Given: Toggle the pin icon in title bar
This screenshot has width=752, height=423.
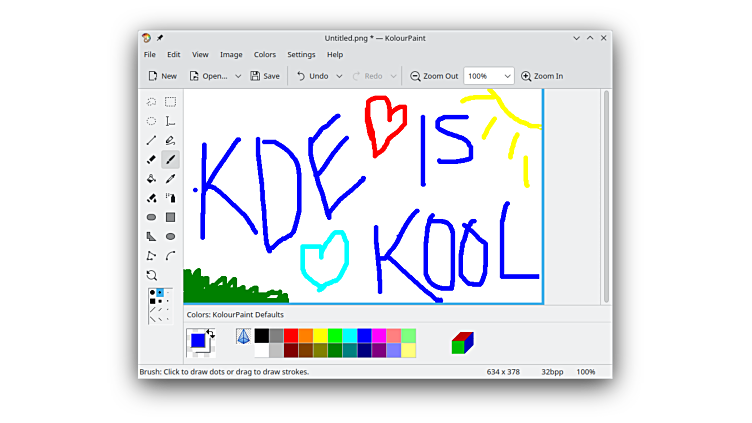Looking at the screenshot, I should 160,38.
